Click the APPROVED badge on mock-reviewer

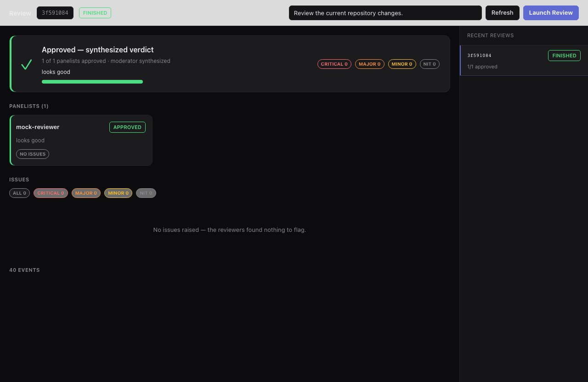click(127, 127)
